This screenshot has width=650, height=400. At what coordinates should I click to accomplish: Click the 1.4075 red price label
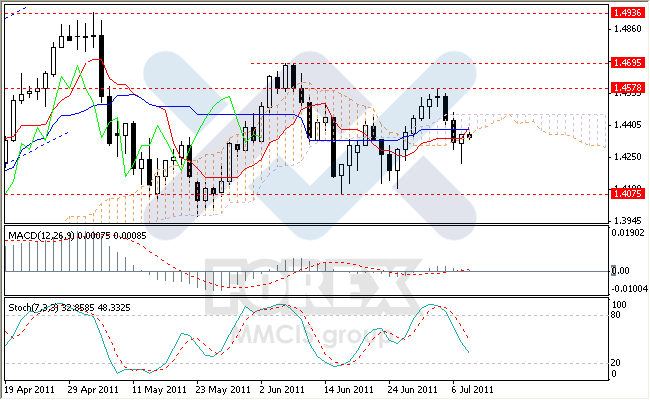click(x=628, y=194)
